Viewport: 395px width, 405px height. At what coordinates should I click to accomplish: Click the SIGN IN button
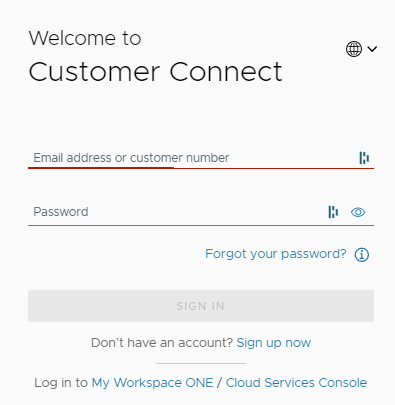pyautogui.click(x=201, y=306)
